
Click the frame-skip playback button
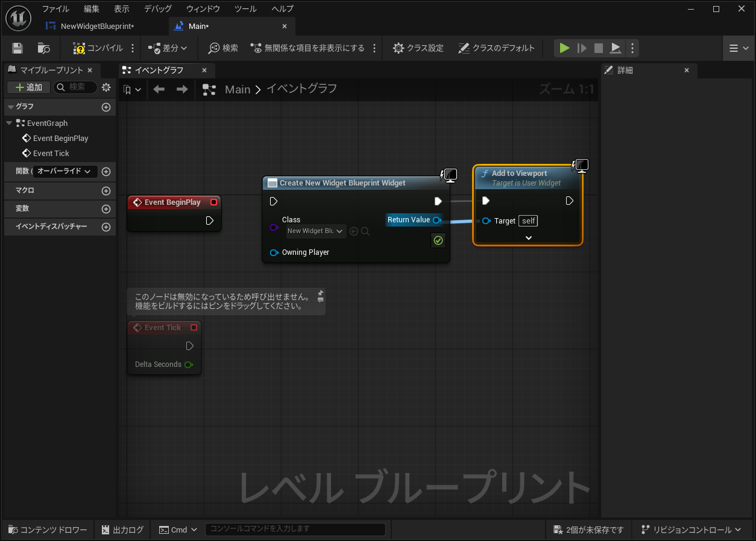coord(582,48)
